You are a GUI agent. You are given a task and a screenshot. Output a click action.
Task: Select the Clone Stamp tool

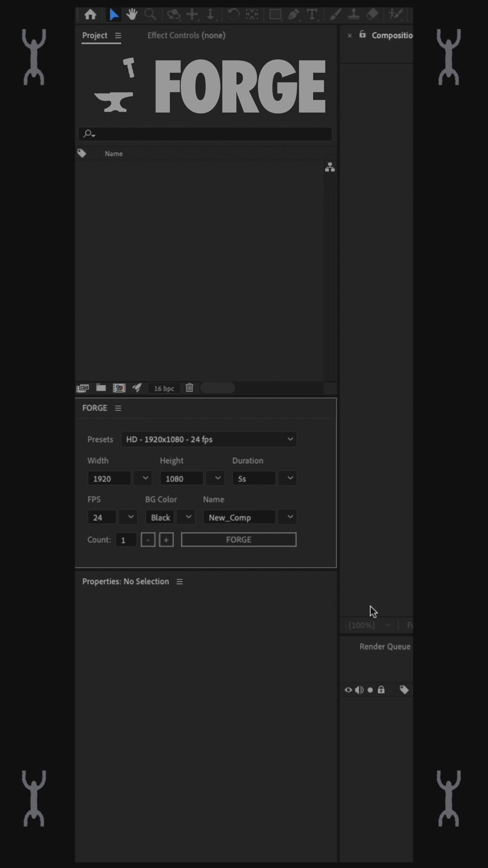(353, 14)
